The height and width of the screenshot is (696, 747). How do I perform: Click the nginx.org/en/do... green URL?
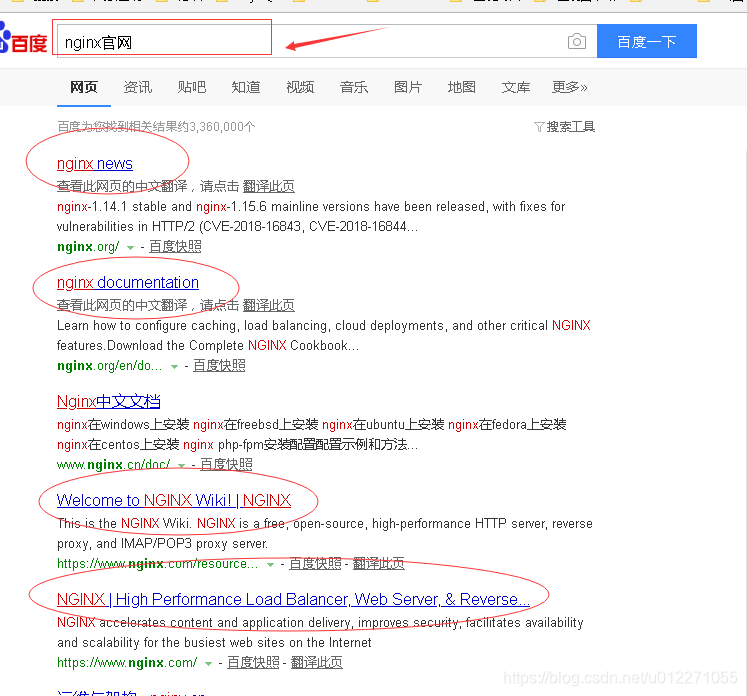[x=110, y=366]
